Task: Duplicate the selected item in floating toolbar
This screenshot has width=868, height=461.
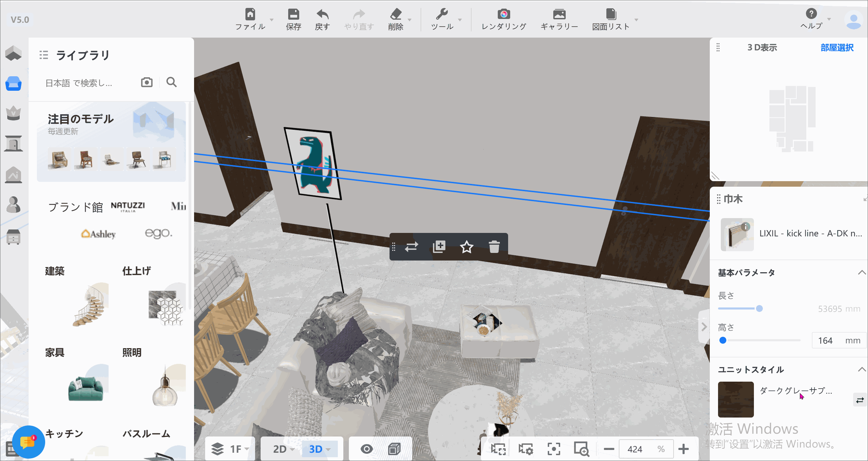Action: [x=439, y=247]
